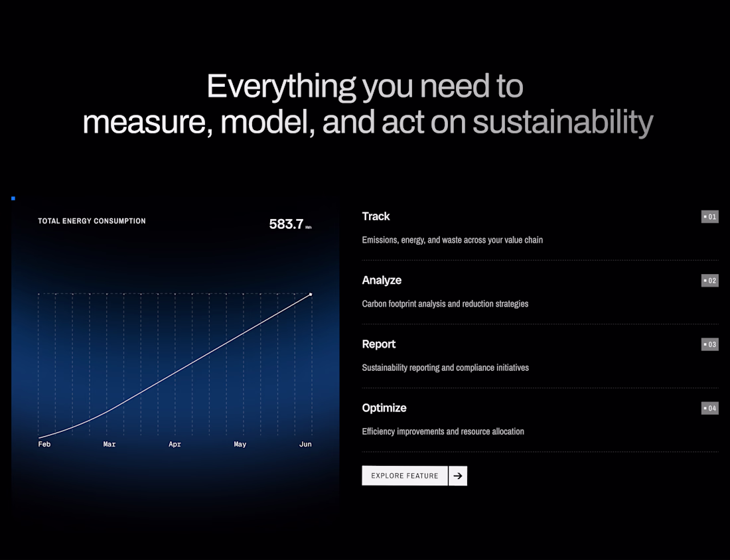Click the chart line's end point dot
730x560 pixels.
(x=311, y=294)
